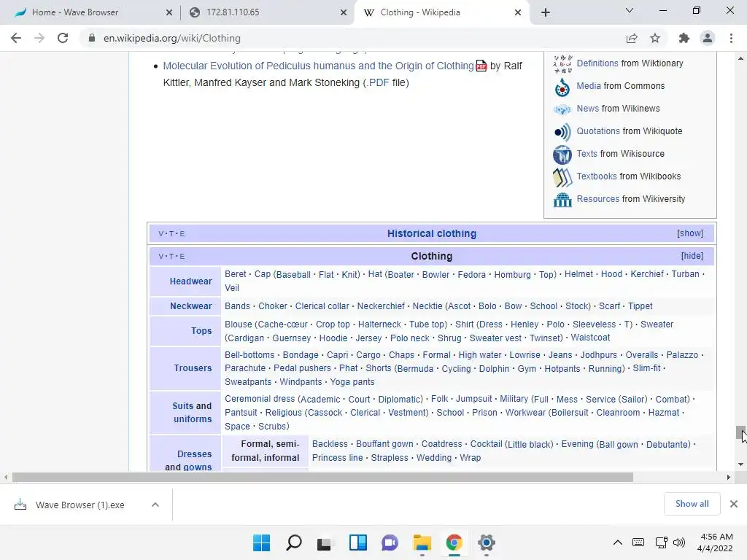Open Settings gear on taskbar
Screen dimensions: 747x560
[487, 542]
